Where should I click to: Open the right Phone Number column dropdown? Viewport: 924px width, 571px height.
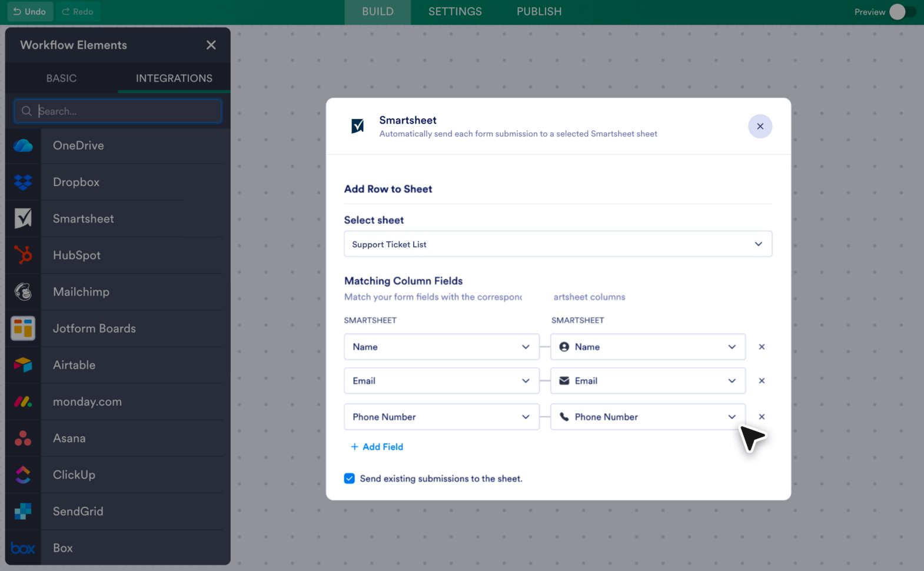648,417
